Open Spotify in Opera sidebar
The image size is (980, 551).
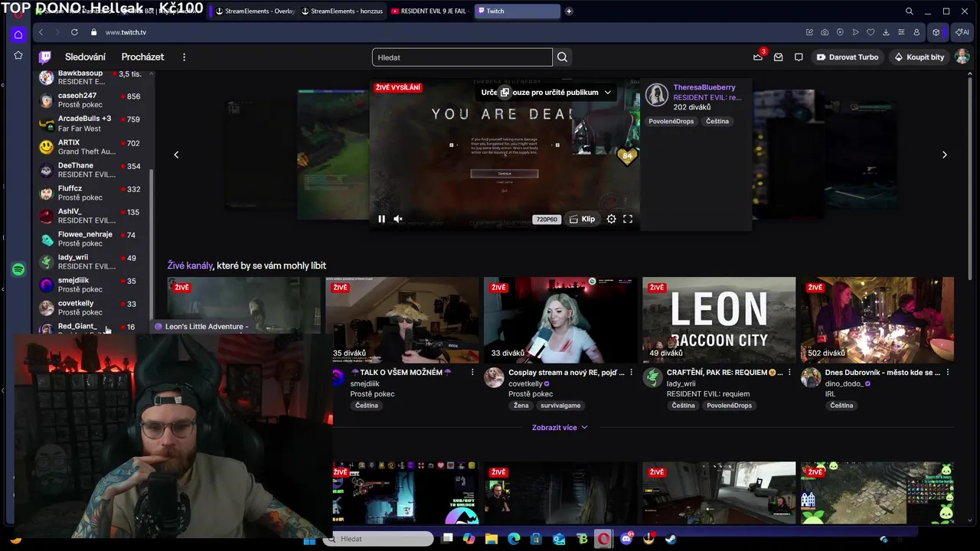(18, 269)
